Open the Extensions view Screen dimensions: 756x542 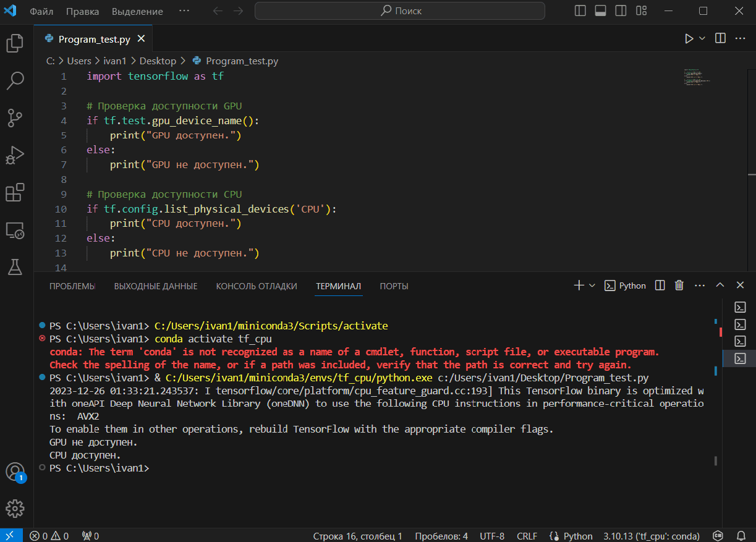coord(15,193)
